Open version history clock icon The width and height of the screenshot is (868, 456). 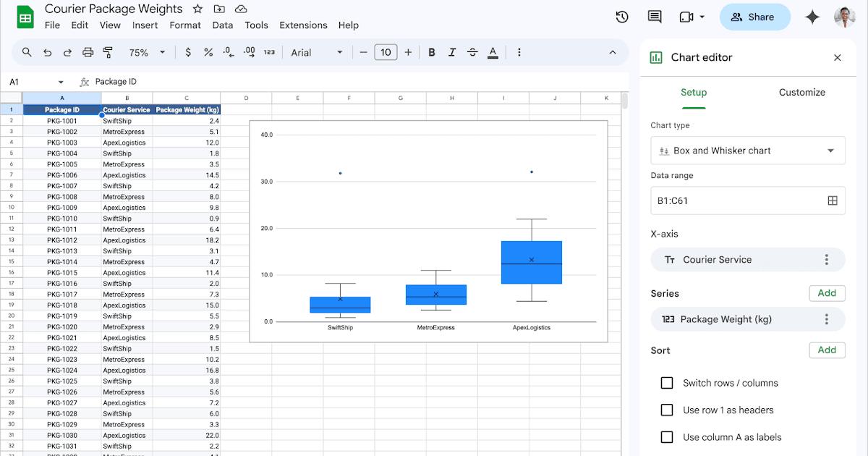coord(621,17)
